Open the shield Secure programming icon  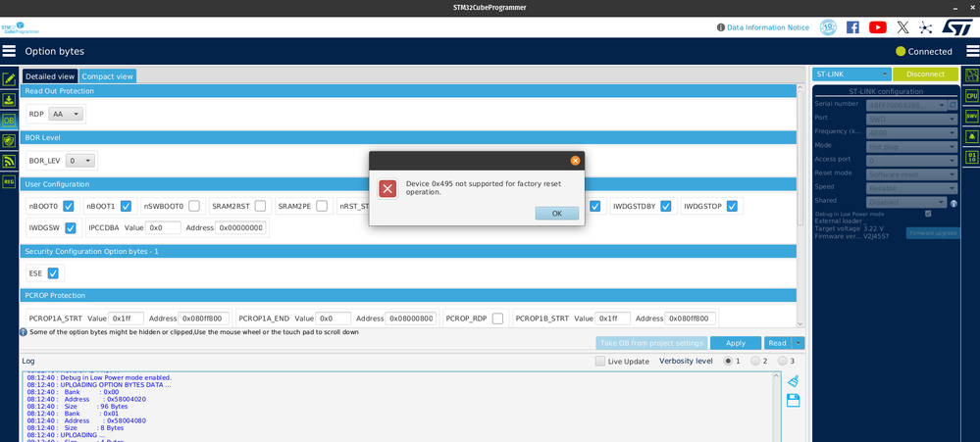point(9,141)
